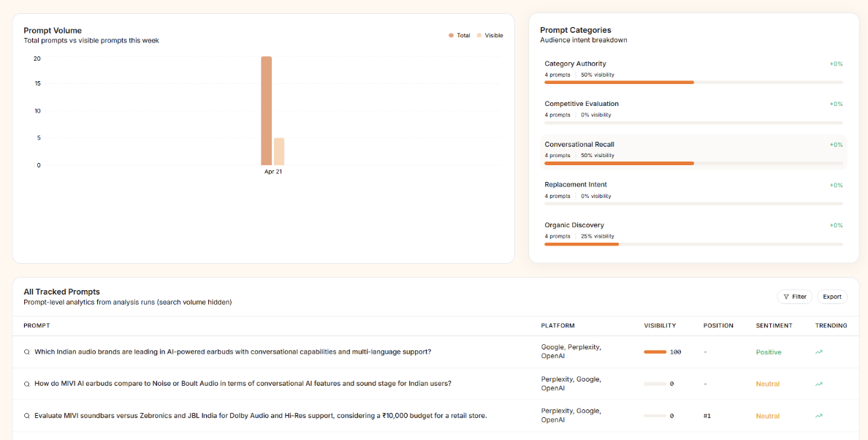Sort by the VISIBILITY column header

pos(660,325)
